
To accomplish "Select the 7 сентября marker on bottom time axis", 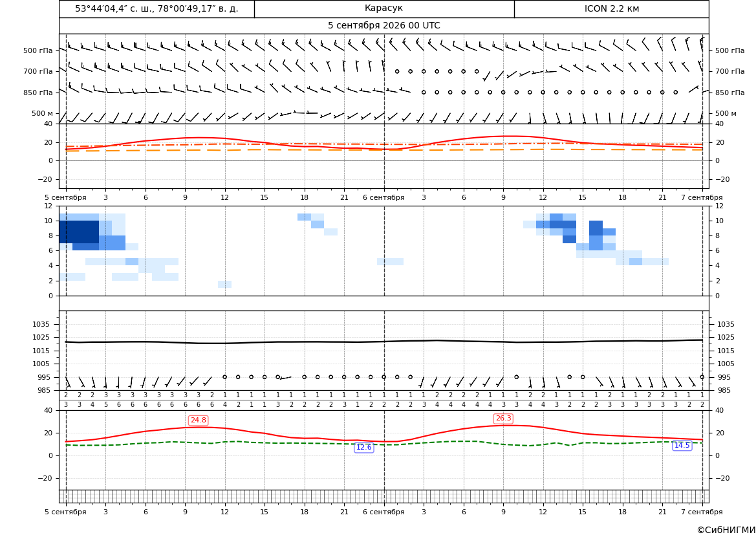I will pyautogui.click(x=702, y=512).
